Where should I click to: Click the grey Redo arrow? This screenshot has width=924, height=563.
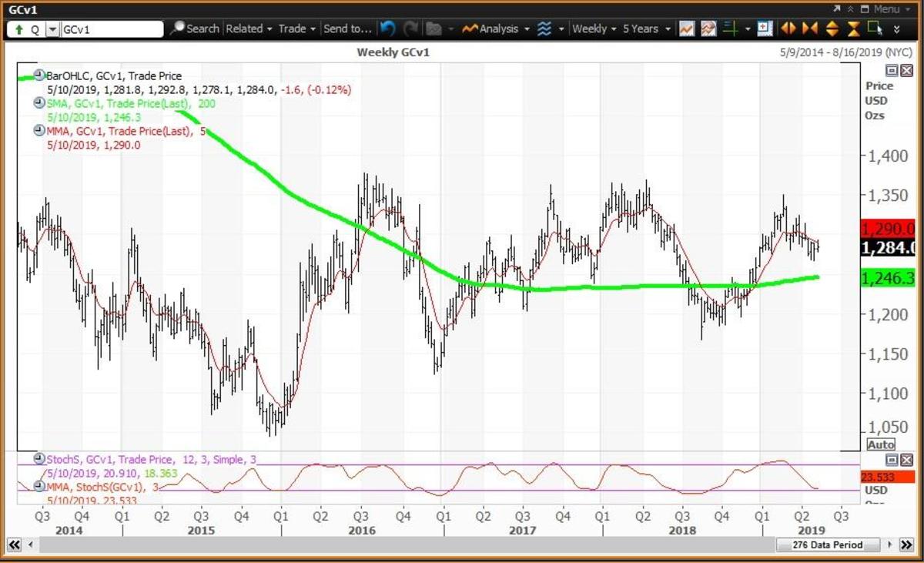(x=410, y=28)
